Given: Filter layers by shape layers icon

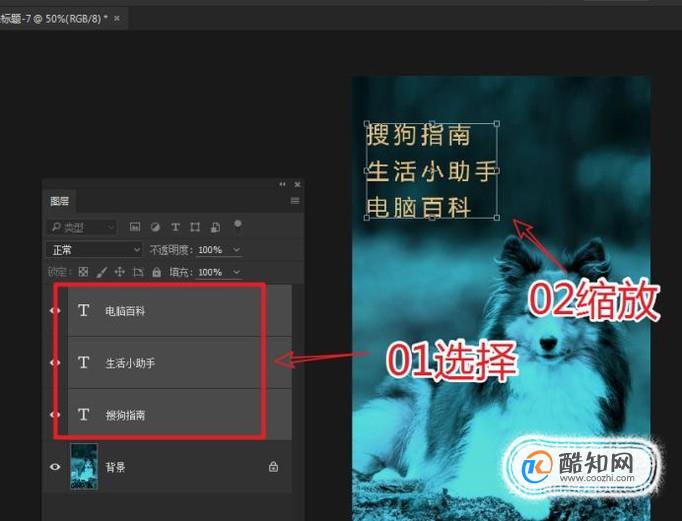Looking at the screenshot, I should click(x=195, y=227).
